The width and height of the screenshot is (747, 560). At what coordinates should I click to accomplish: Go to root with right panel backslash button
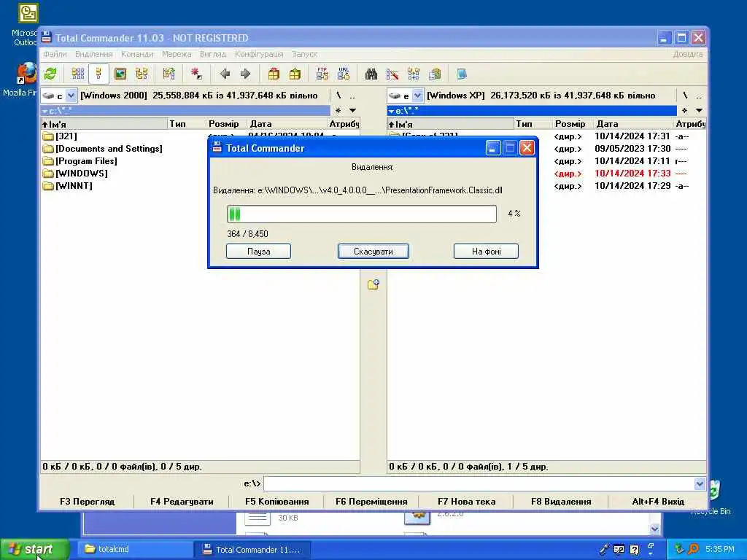tap(685, 96)
